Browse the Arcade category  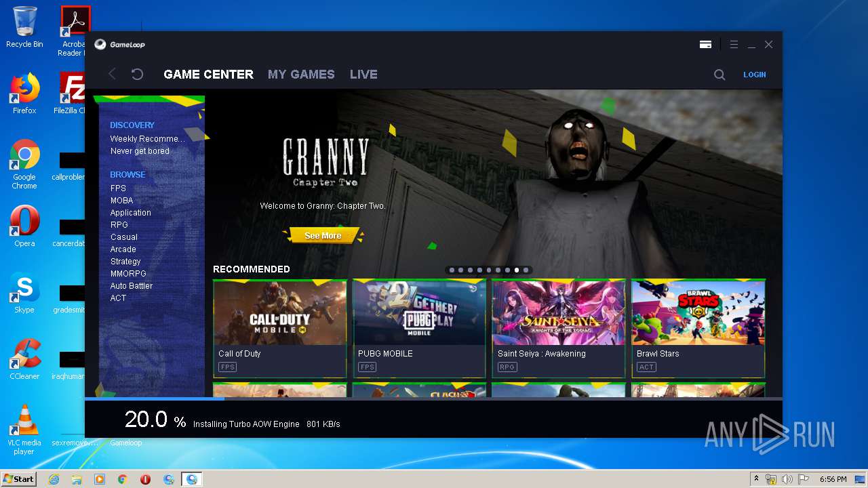click(x=123, y=249)
